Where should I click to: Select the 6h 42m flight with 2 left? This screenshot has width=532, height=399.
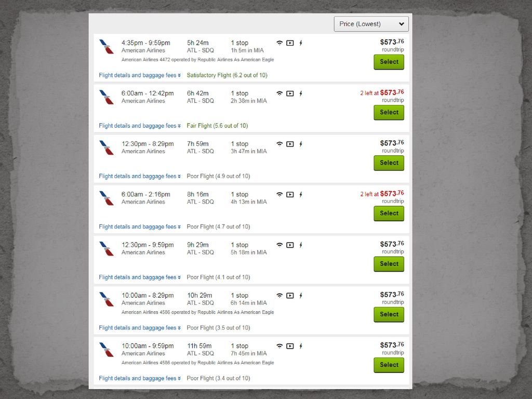389,113
